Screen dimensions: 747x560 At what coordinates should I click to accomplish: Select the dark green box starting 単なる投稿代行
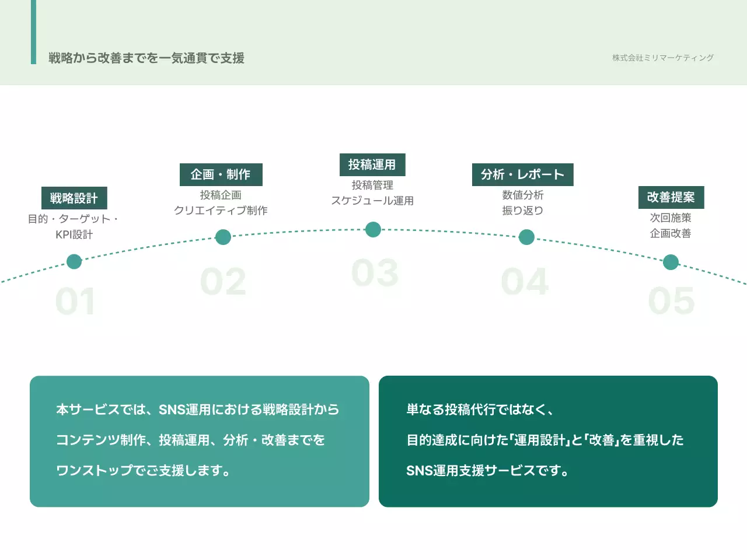point(548,441)
